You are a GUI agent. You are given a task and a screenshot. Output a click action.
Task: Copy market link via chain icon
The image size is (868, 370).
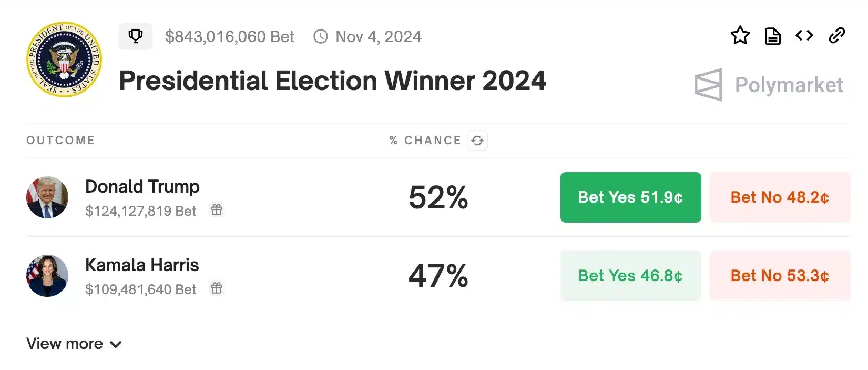tap(836, 36)
